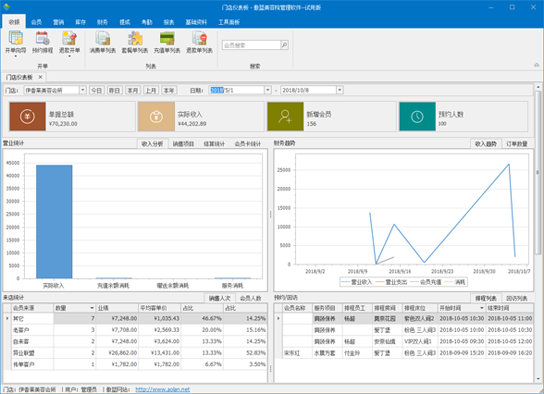
Task: Select the 收入趋势 trend tab
Action: tap(486, 144)
